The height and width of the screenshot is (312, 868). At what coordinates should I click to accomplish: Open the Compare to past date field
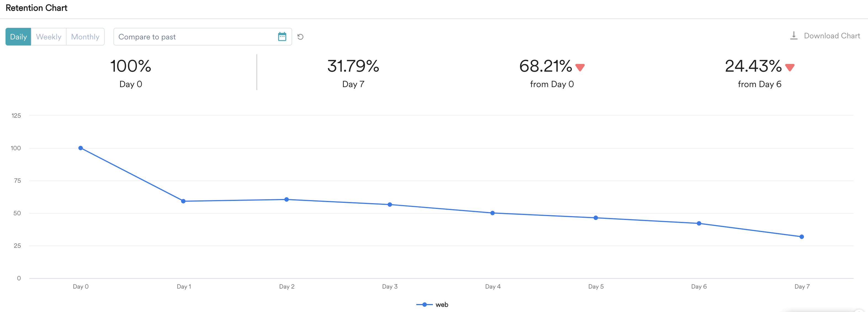195,37
